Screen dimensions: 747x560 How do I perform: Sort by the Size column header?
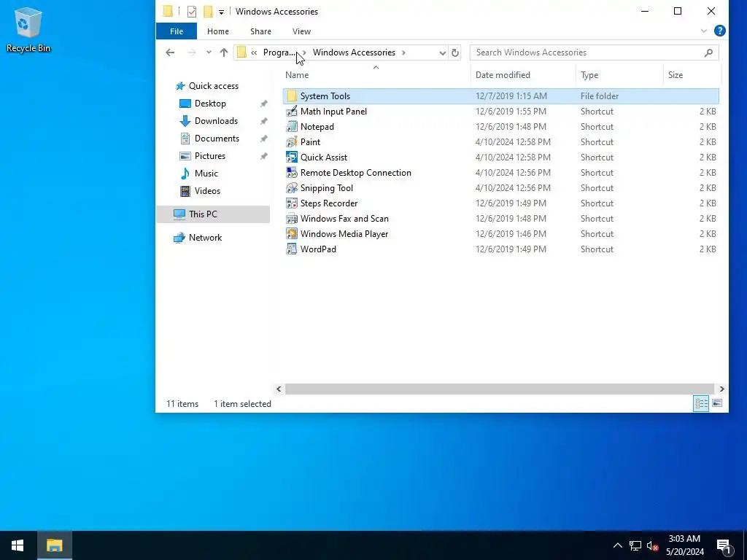pos(692,75)
